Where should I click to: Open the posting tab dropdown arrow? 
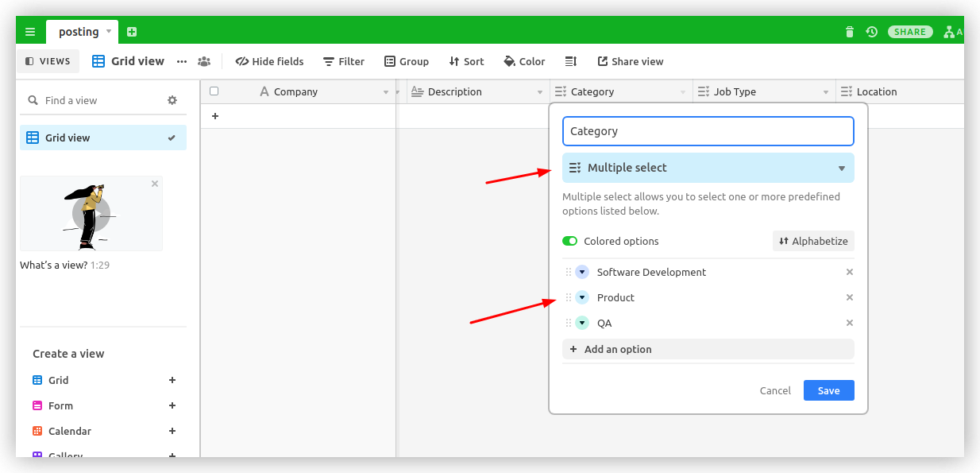coord(109,32)
